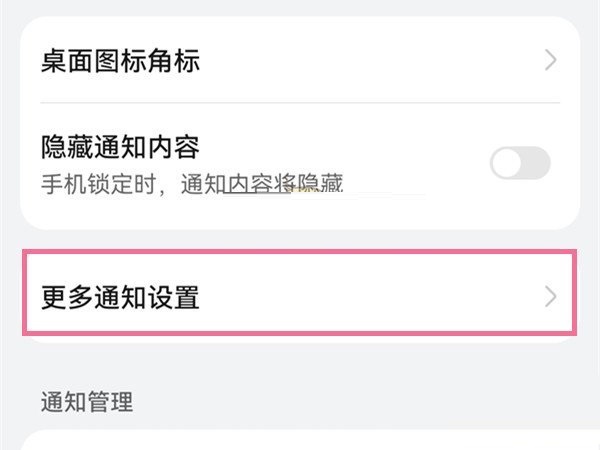The image size is (600, 450).
Task: Click the 隐藏通知内容 title text
Action: [121, 149]
